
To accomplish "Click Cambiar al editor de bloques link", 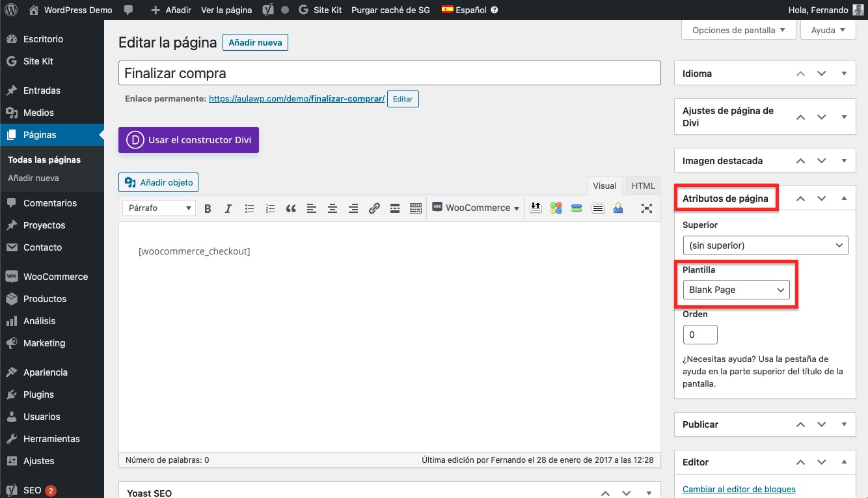I will click(739, 489).
